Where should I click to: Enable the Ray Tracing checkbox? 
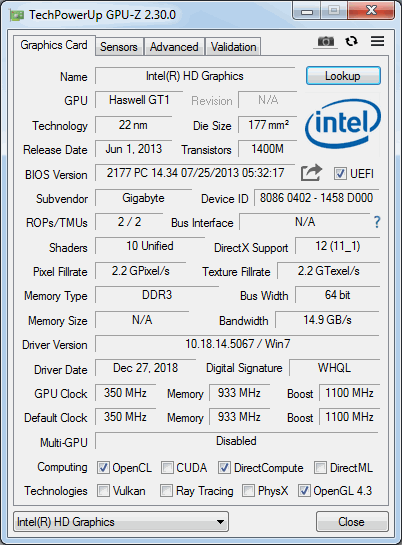(x=166, y=491)
